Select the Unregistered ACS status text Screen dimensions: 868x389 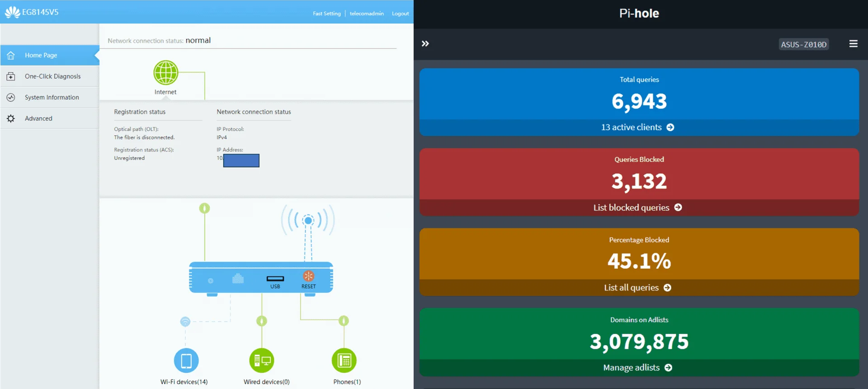pyautogui.click(x=129, y=158)
